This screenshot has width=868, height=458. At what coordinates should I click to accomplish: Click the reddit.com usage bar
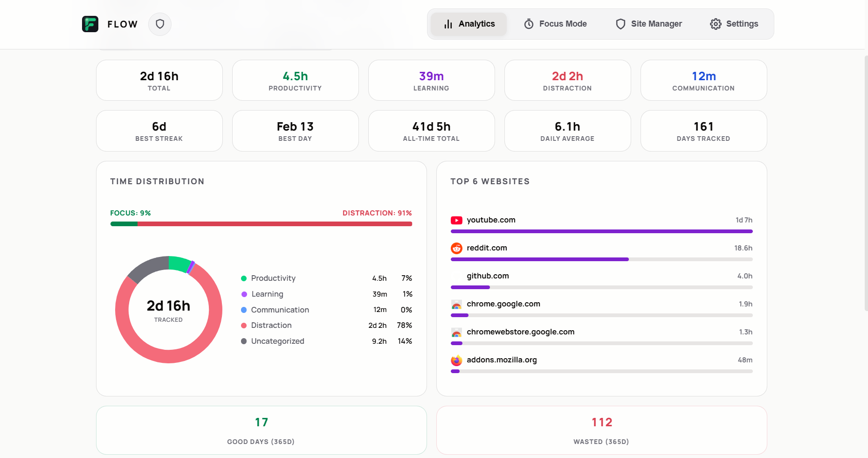point(601,259)
